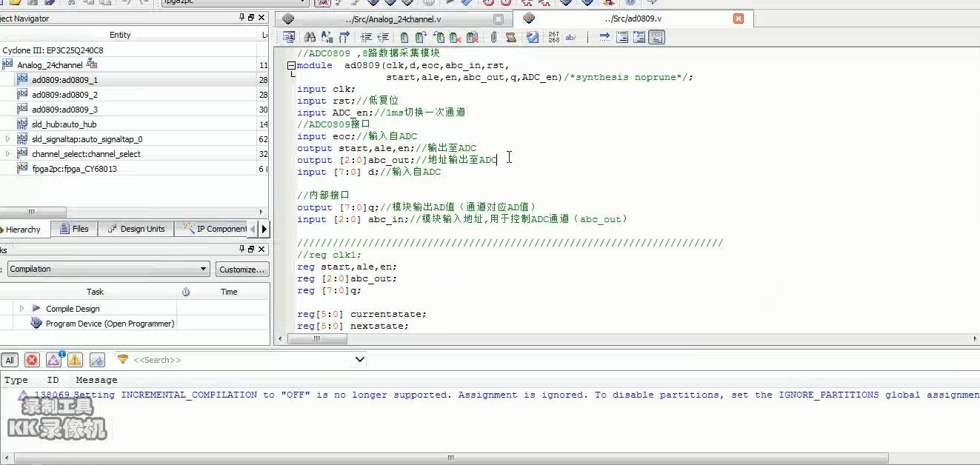The width and height of the screenshot is (980, 465).
Task: Expand sld_signaltap:auto_signaltap_0 entity
Action: coord(7,139)
